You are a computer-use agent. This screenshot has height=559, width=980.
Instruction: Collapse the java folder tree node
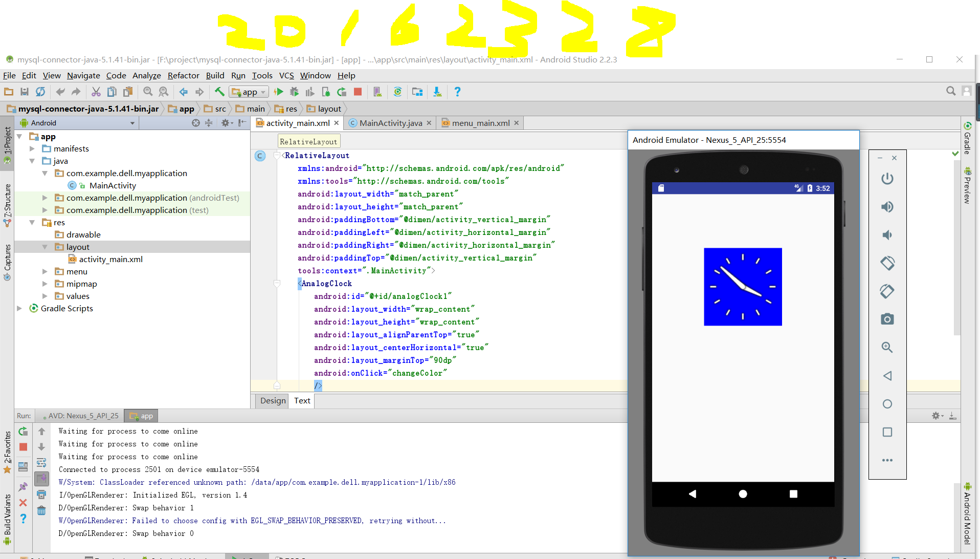click(32, 161)
